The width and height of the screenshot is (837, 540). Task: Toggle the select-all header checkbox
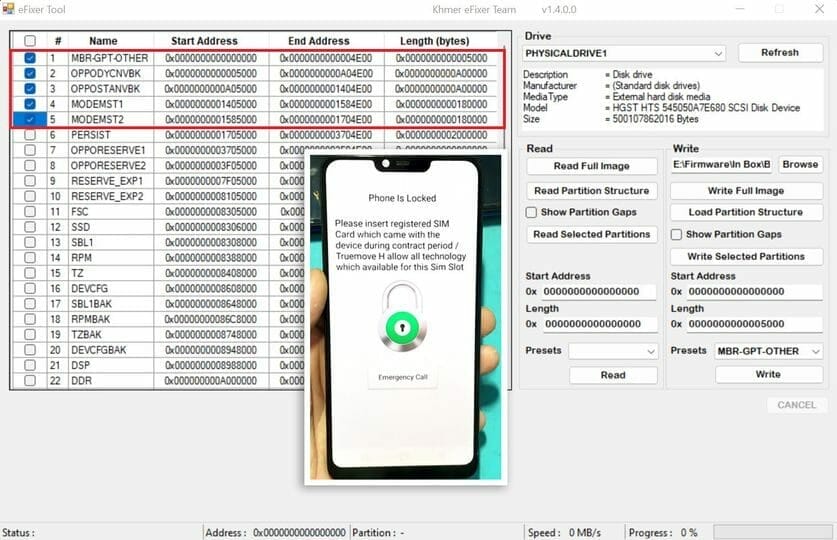(x=30, y=41)
